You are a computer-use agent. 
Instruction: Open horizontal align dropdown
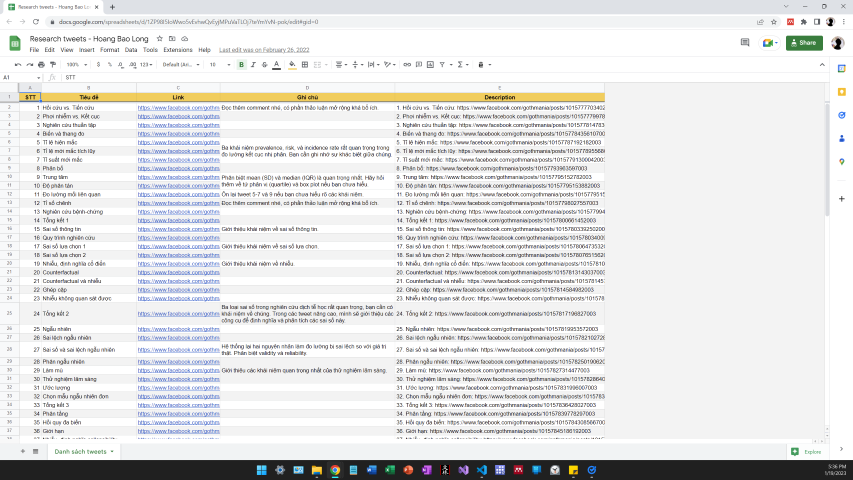pos(341,65)
